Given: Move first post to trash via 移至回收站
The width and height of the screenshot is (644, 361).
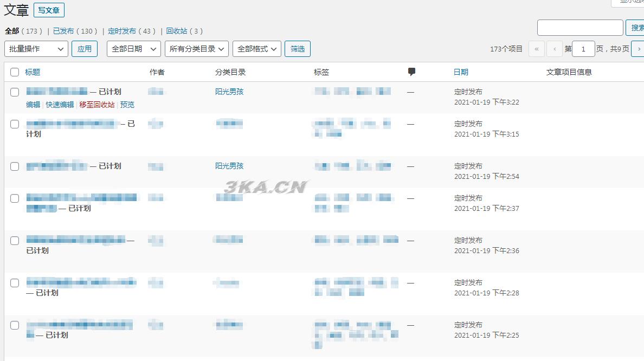Looking at the screenshot, I should (97, 105).
